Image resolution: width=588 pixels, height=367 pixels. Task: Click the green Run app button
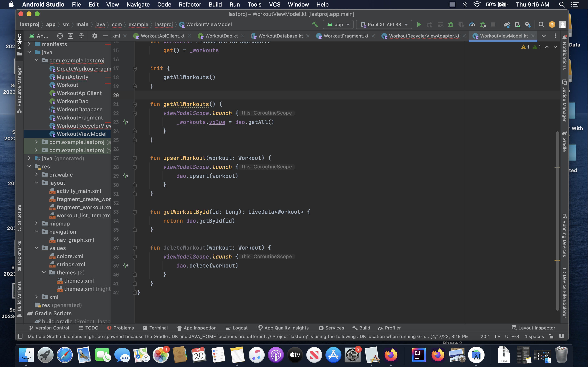(419, 24)
